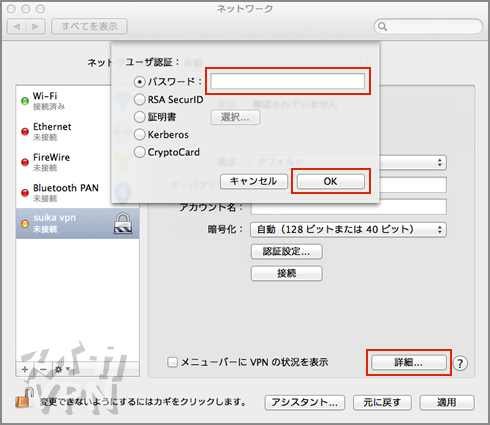Click the plus icon to add a service
Screen dimensions: 490x425
point(25,369)
